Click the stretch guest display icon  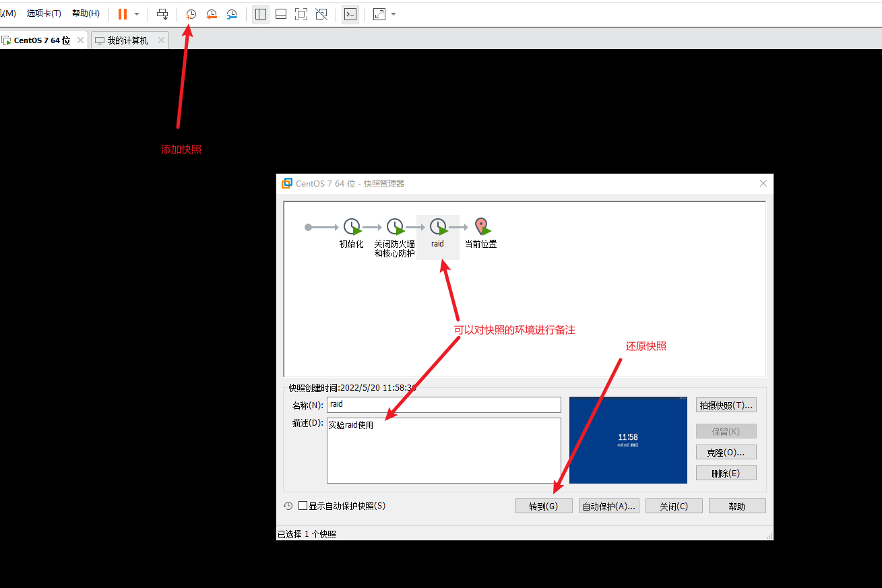point(379,14)
